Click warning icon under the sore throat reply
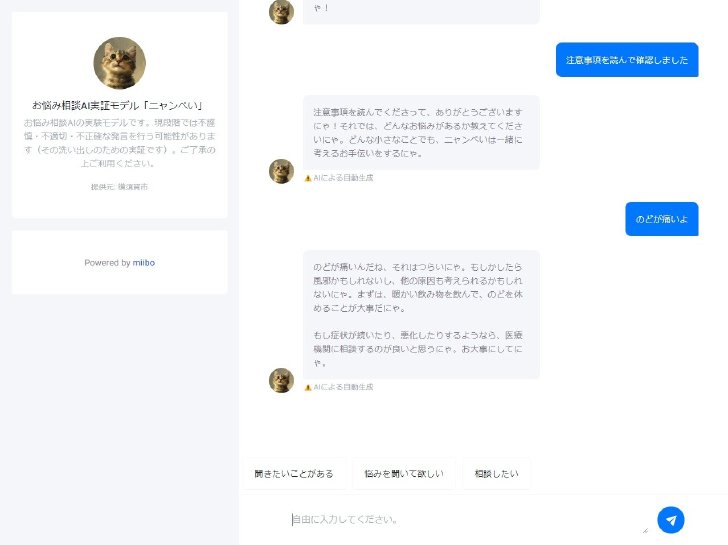Image resolution: width=728 pixels, height=545 pixels. tap(308, 387)
